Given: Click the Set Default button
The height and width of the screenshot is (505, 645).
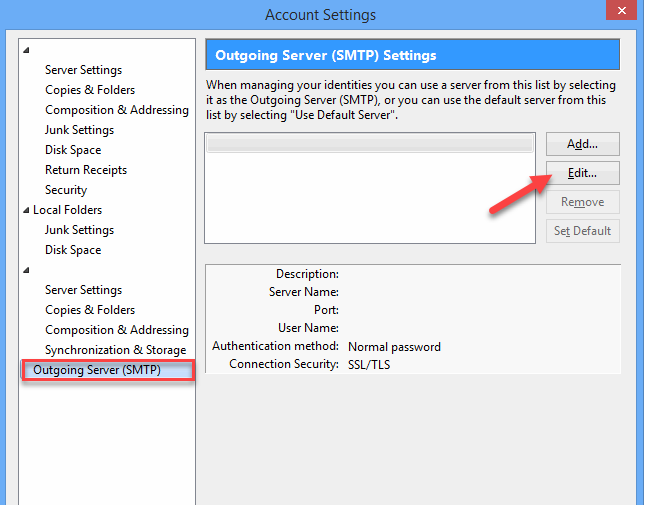Looking at the screenshot, I should 582,231.
